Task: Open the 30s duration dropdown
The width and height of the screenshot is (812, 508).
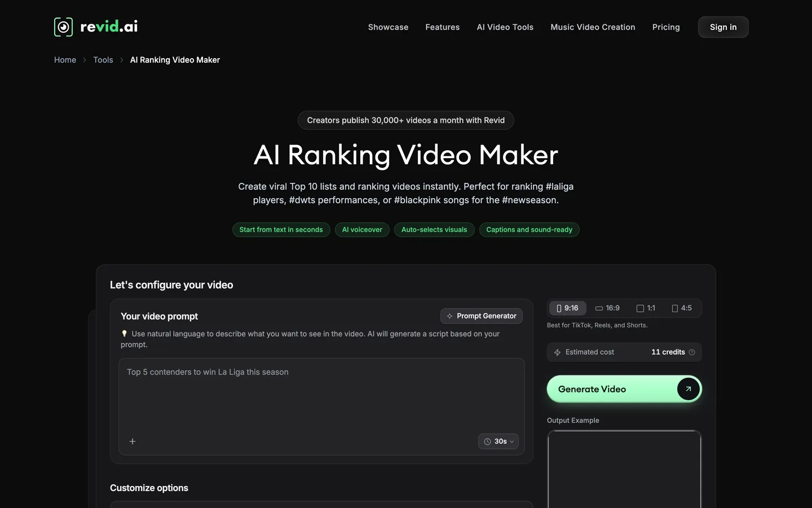Action: (498, 441)
